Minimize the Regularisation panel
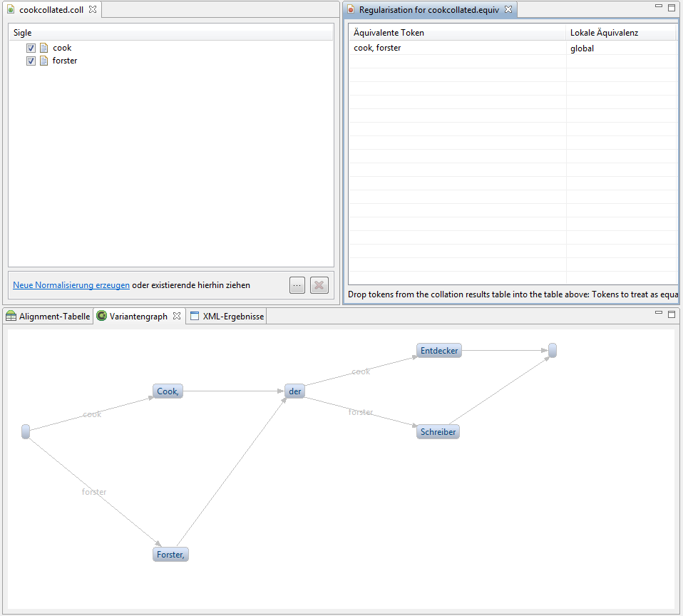683x616 pixels. pos(658,7)
